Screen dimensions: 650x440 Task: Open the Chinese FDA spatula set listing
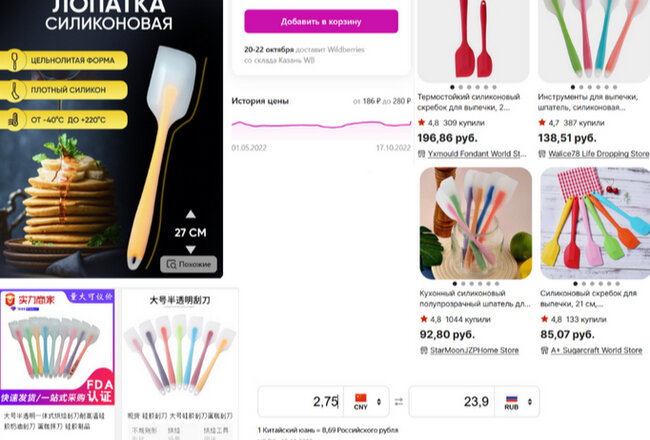(x=57, y=347)
